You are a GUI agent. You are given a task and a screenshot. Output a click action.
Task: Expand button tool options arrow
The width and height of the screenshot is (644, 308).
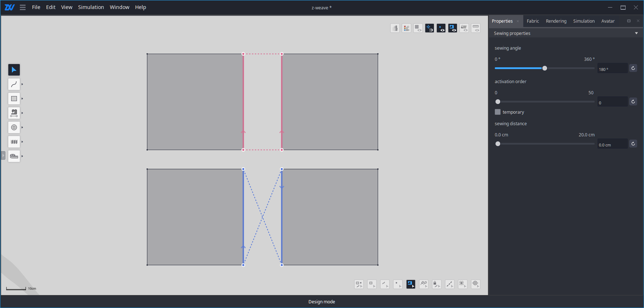point(22,127)
